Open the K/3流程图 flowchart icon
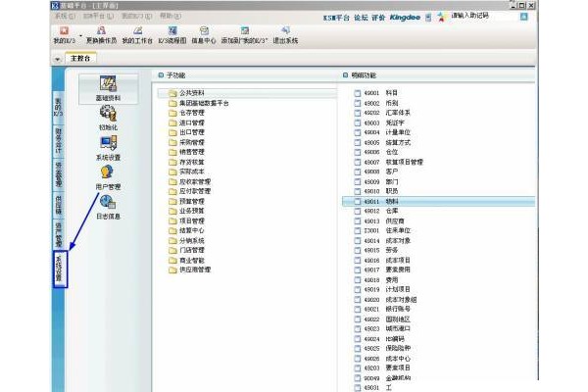 (172, 35)
